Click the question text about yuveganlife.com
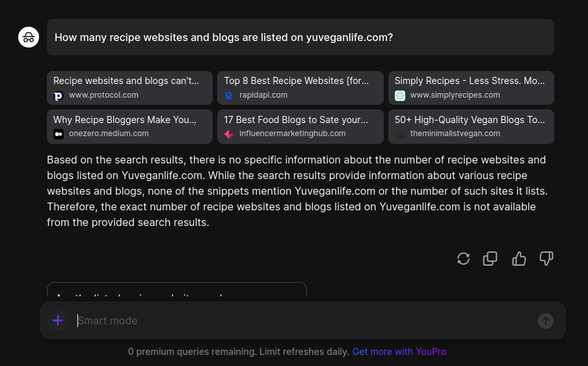The image size is (588, 366). 224,38
